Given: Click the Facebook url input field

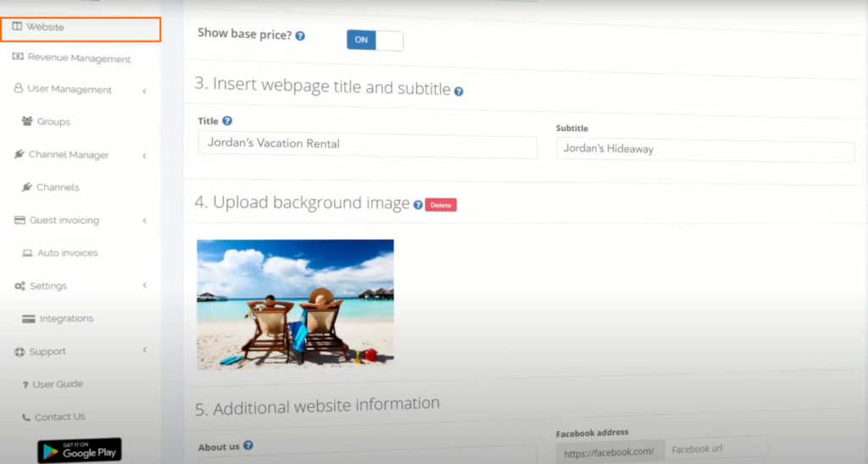Looking at the screenshot, I should point(715,449).
